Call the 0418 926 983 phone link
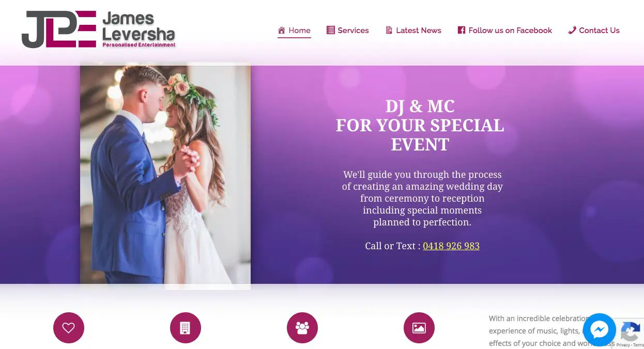Viewport: 644px width, 349px height. pyautogui.click(x=451, y=246)
